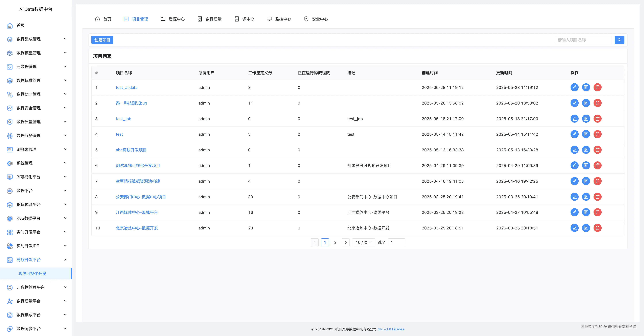This screenshot has height=336, width=644.
Task: Open the 公安部门中心-数据中心项目 project link
Action: [x=140, y=197]
